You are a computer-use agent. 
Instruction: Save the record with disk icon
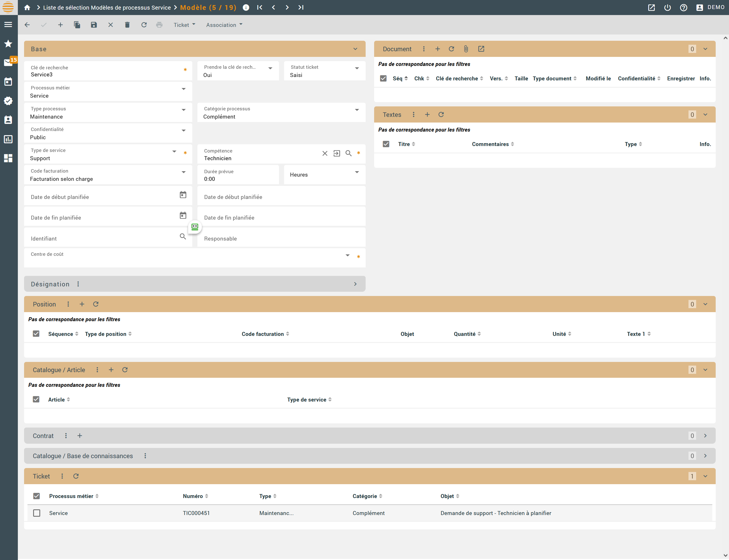pyautogui.click(x=94, y=25)
